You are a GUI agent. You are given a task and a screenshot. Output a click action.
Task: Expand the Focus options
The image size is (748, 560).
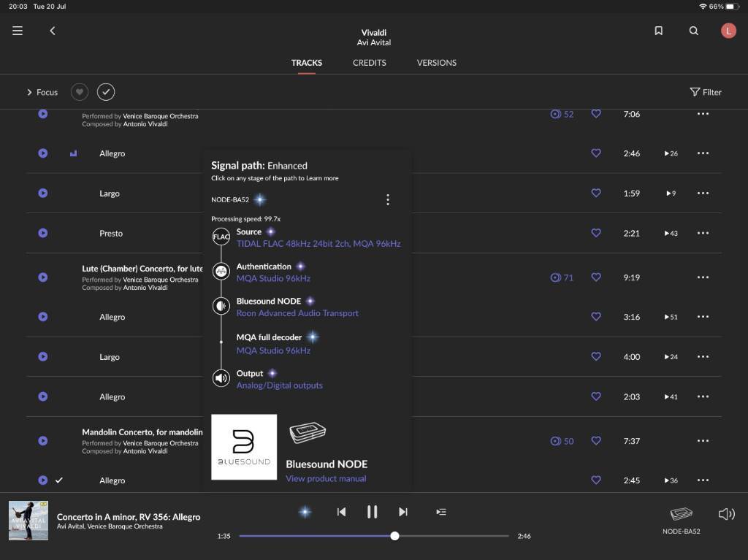coord(42,92)
